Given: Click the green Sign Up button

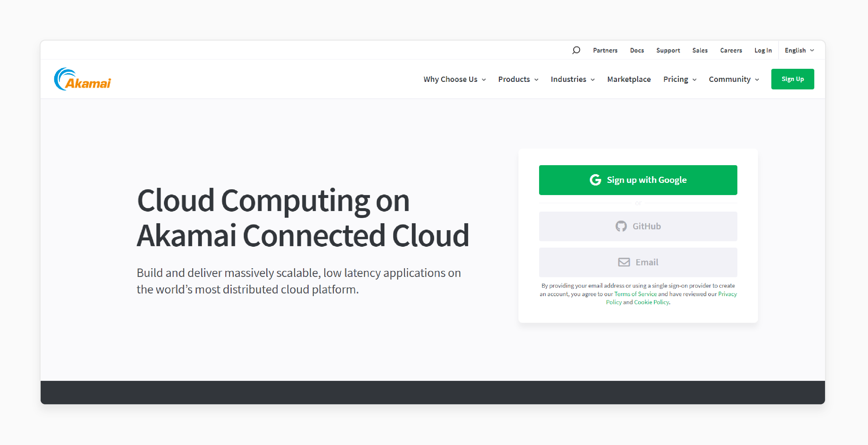Looking at the screenshot, I should (x=793, y=79).
